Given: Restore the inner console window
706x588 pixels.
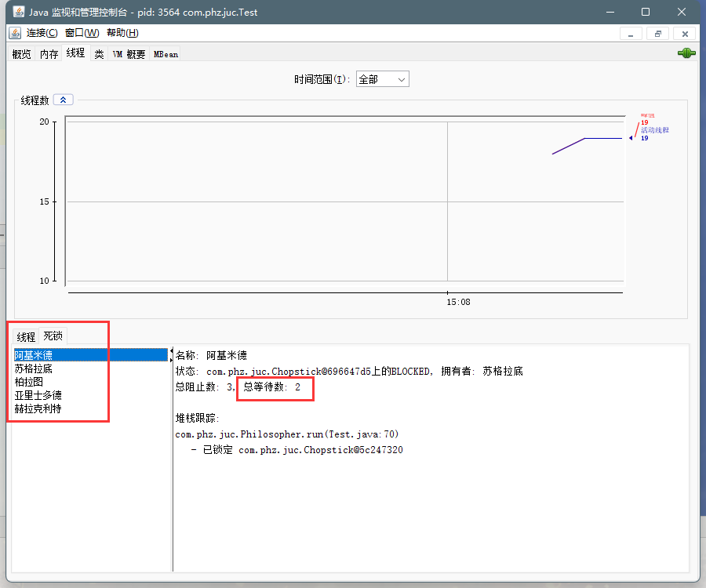Looking at the screenshot, I should coord(658,34).
